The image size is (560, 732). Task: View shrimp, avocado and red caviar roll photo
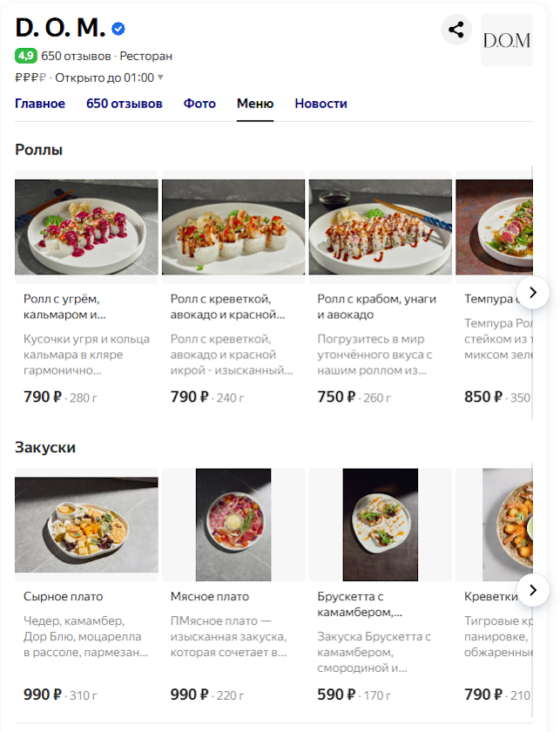233,227
